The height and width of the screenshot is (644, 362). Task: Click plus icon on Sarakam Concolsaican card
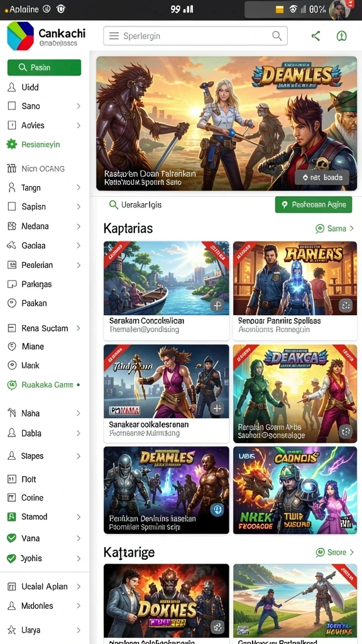click(217, 306)
